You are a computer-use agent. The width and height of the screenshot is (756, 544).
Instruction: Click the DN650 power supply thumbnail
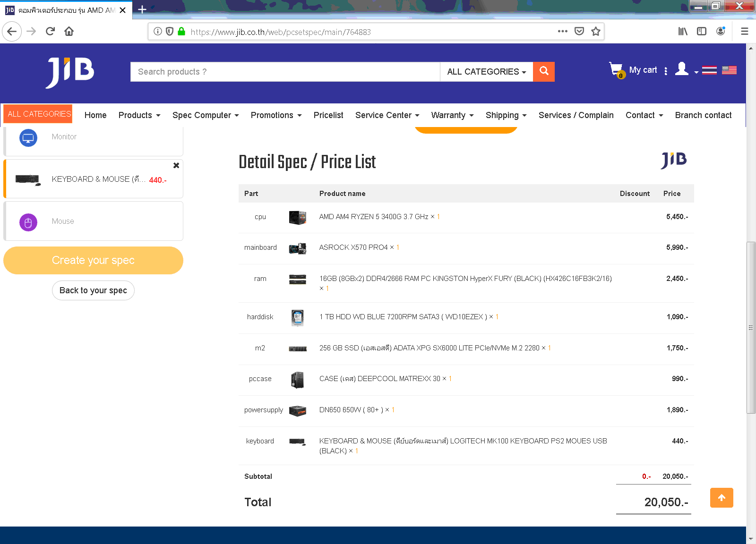click(298, 411)
